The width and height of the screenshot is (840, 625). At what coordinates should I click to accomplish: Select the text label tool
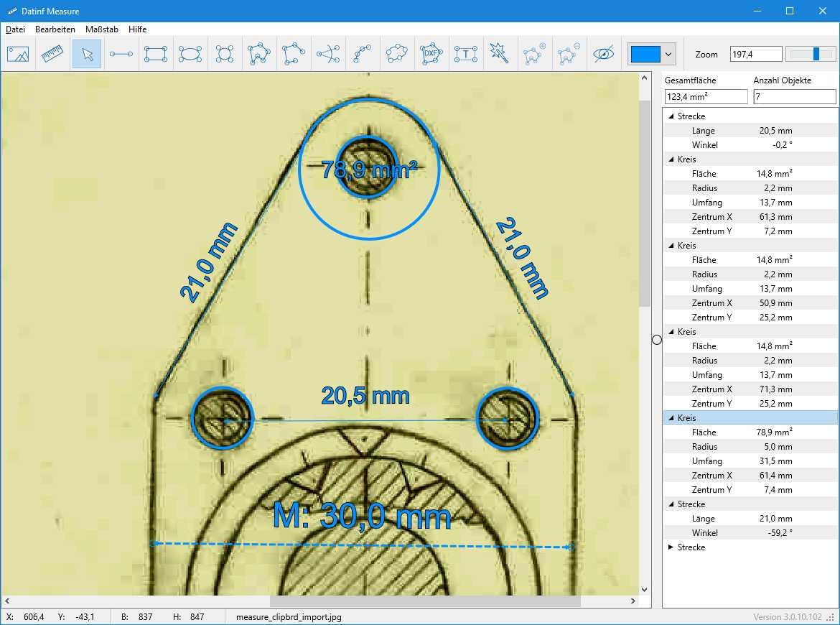pos(466,54)
